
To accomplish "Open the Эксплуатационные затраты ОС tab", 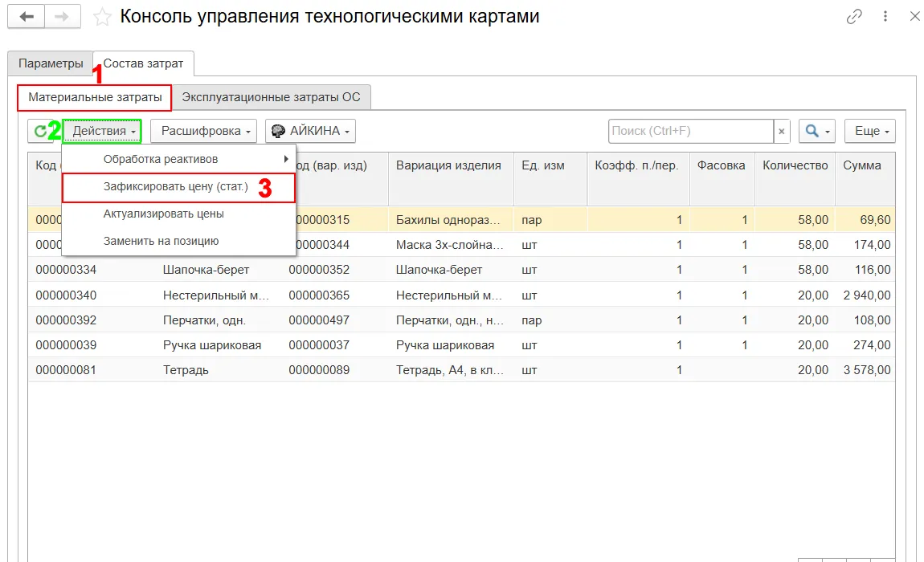I will [271, 97].
